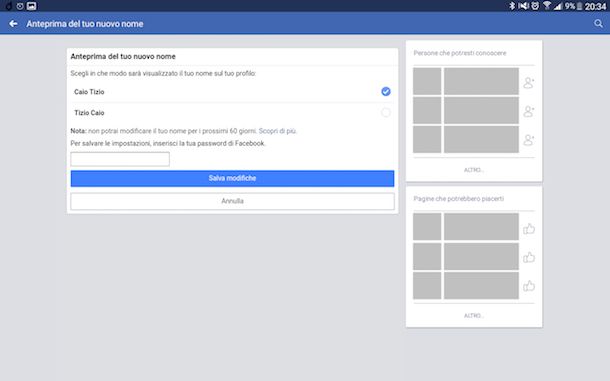
Task: Tap the alarm clock notification icon
Action: 20,6
